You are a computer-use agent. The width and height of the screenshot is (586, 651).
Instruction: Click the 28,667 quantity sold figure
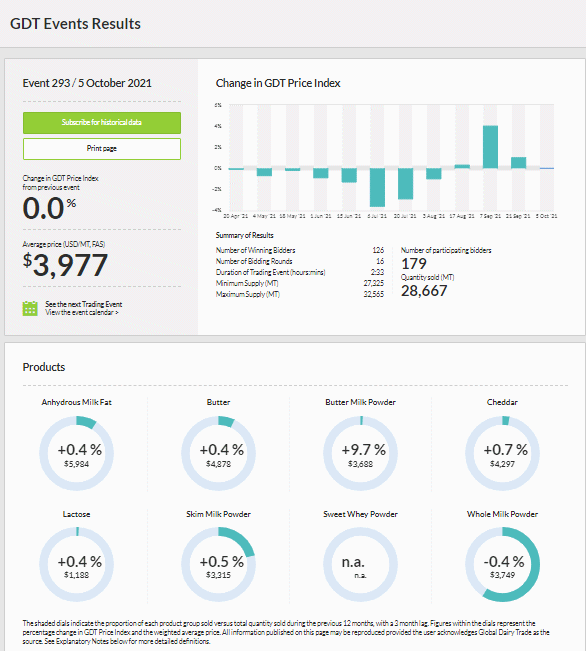coord(424,291)
